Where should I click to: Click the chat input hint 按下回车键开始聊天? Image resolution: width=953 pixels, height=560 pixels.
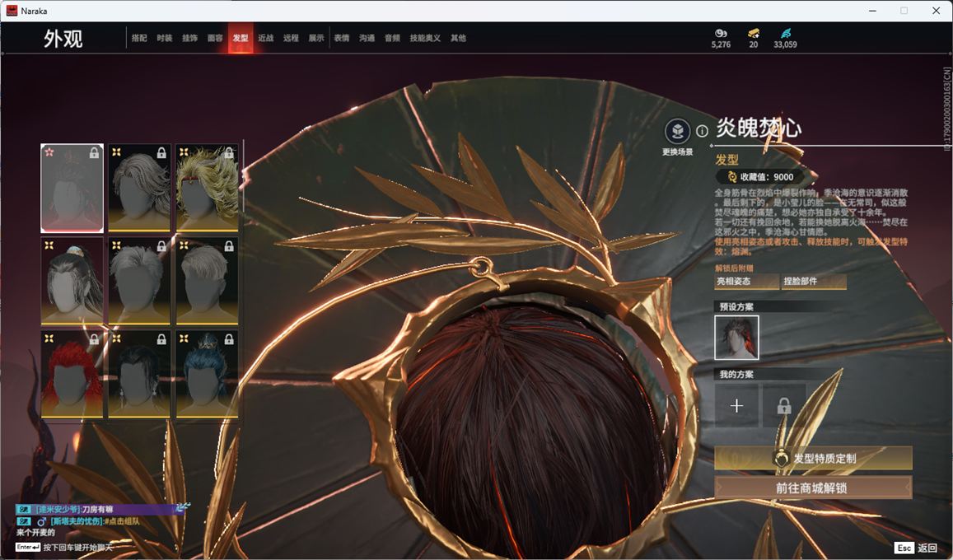pos(77,548)
